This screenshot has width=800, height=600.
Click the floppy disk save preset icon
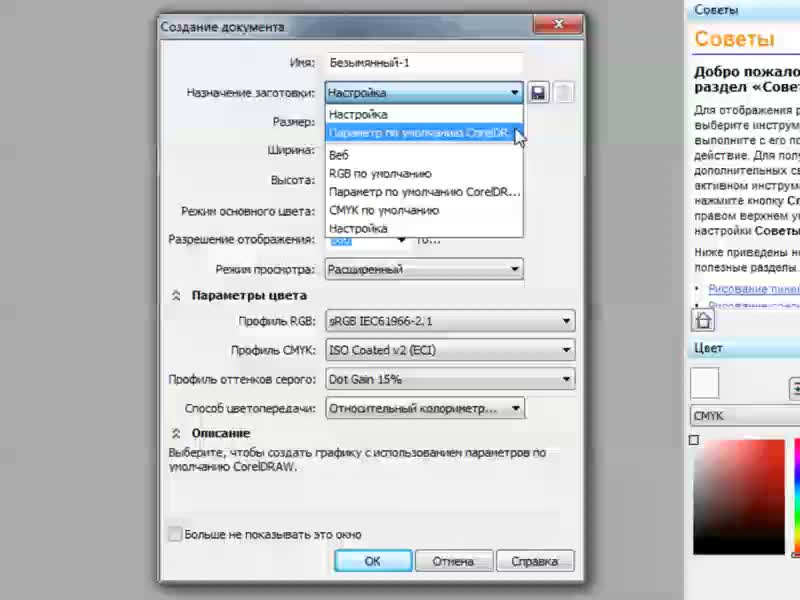pyautogui.click(x=538, y=93)
